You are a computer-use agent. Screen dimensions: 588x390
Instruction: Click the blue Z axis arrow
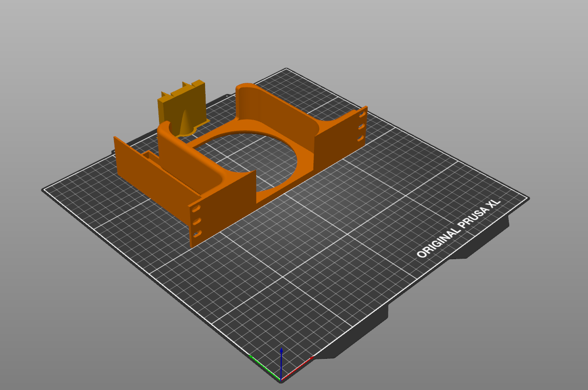coord(281,362)
